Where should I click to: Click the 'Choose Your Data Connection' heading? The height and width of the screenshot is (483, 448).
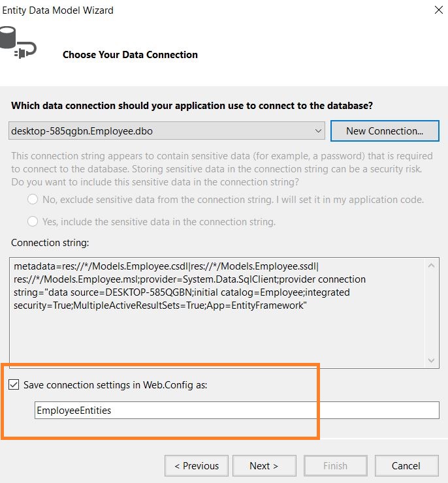coord(130,55)
